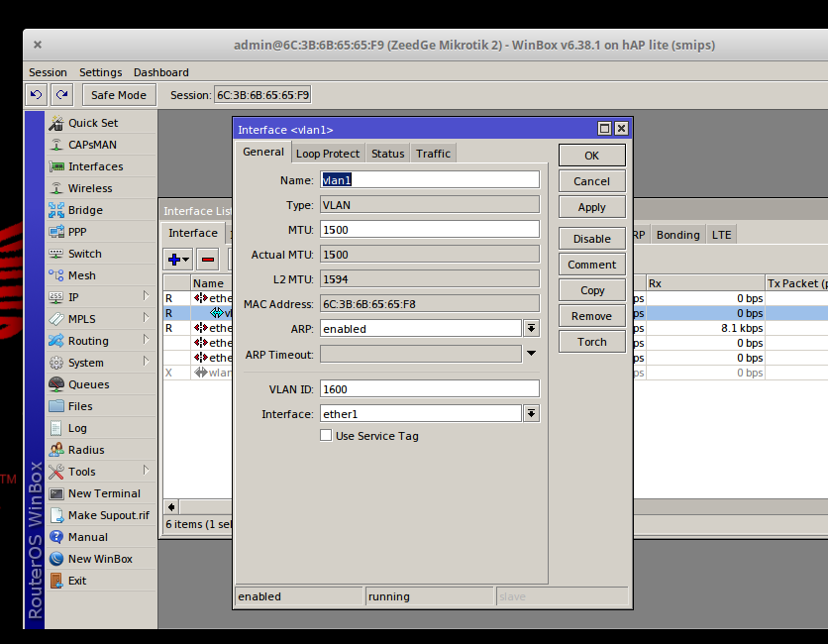
Task: Open the Queues section
Action: pyautogui.click(x=101, y=384)
